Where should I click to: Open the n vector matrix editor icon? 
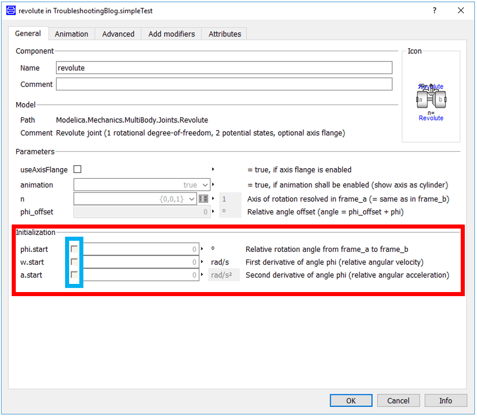tap(203, 199)
